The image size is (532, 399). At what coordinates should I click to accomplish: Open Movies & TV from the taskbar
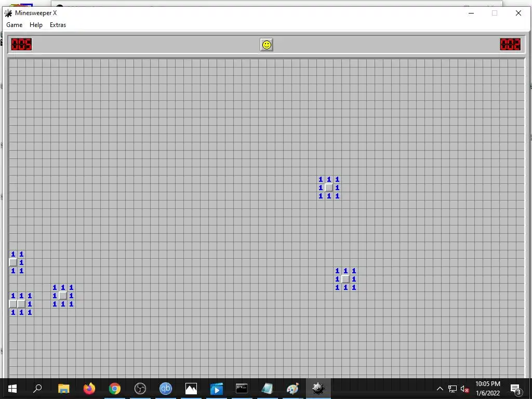217,389
